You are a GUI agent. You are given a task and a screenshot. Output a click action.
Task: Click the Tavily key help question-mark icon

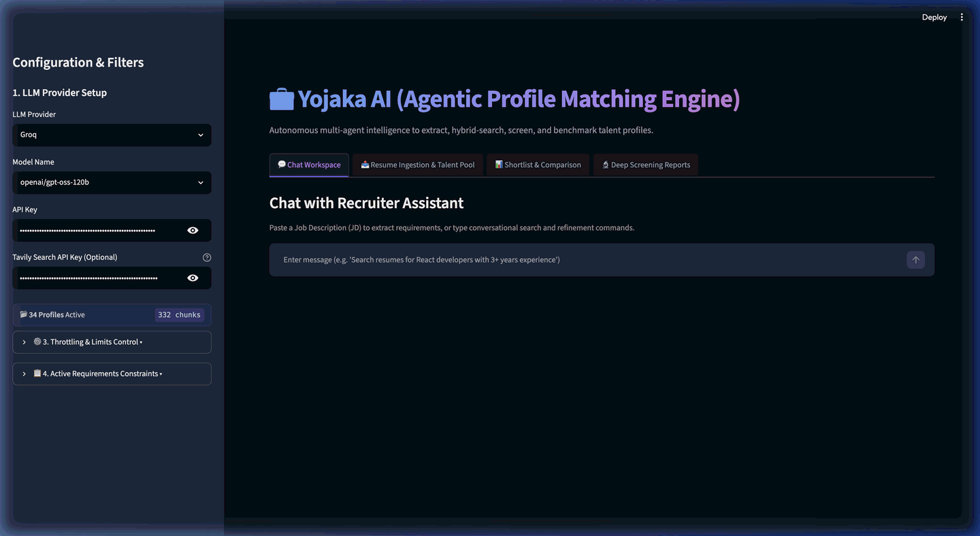pyautogui.click(x=207, y=257)
